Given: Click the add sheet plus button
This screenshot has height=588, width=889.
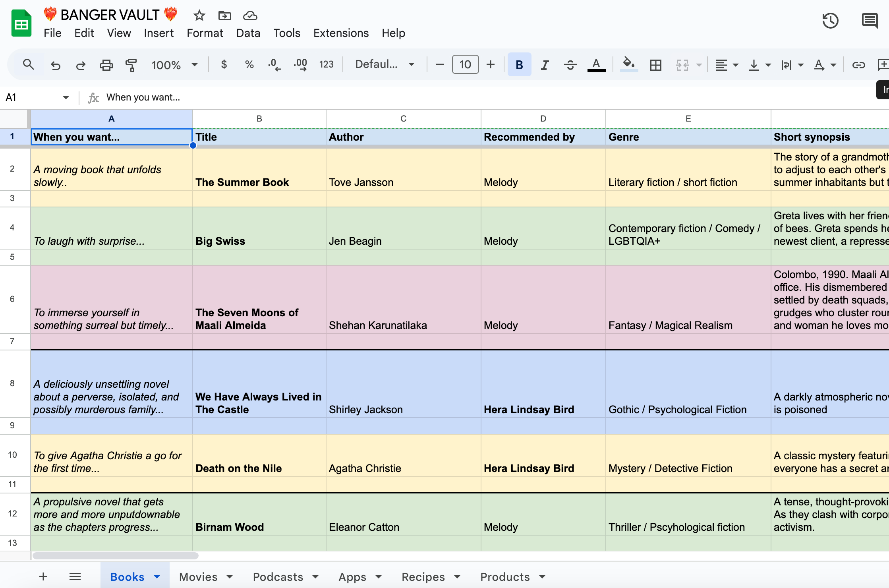Looking at the screenshot, I should (43, 576).
